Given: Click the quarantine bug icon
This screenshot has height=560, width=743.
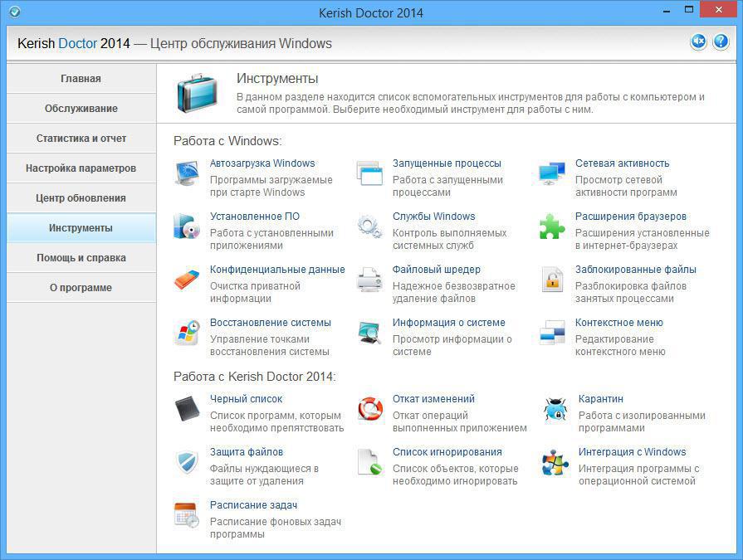Looking at the screenshot, I should click(554, 410).
